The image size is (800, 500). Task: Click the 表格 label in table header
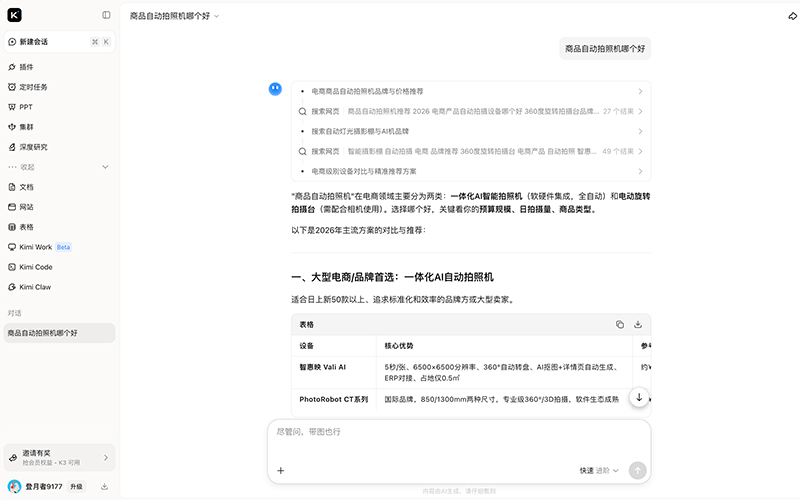pos(307,324)
